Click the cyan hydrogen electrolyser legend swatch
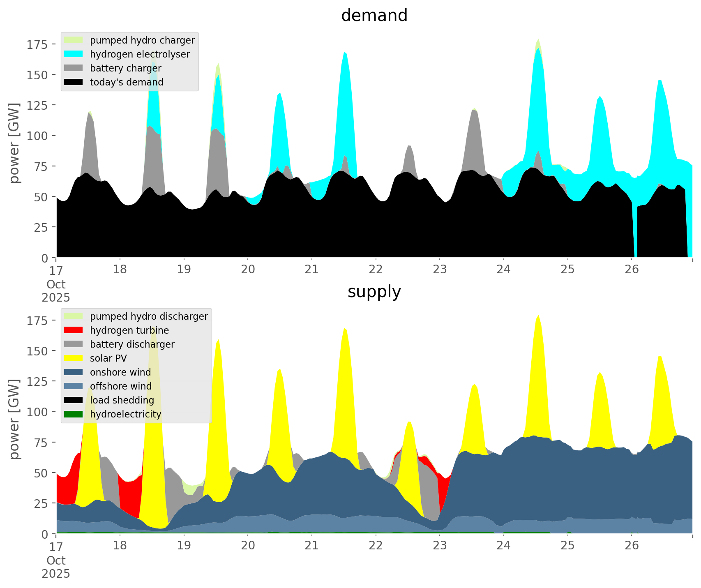The width and height of the screenshot is (701, 588). 74,54
